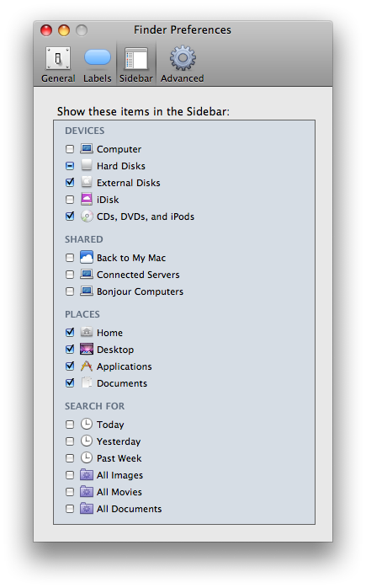Uncheck the External Disks checkbox
This screenshot has width=366, height=588.
coord(70,183)
